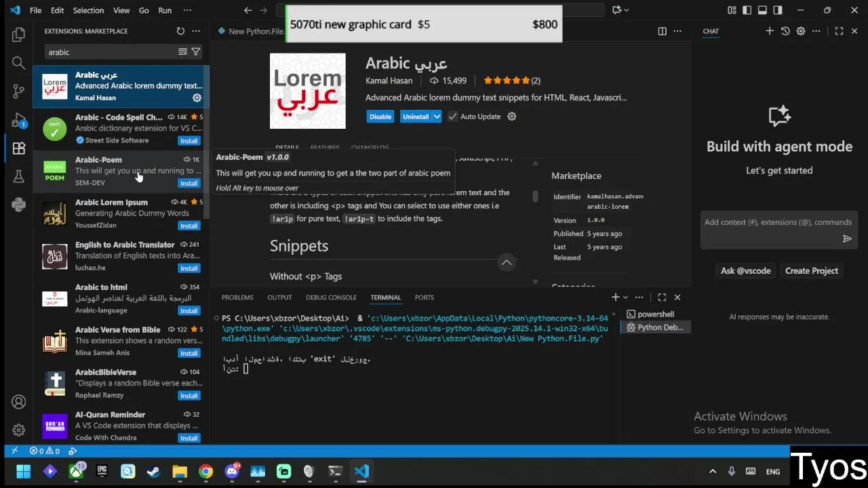This screenshot has width=868, height=488.
Task: Select the Python Debug terminal entry
Action: coord(655,327)
